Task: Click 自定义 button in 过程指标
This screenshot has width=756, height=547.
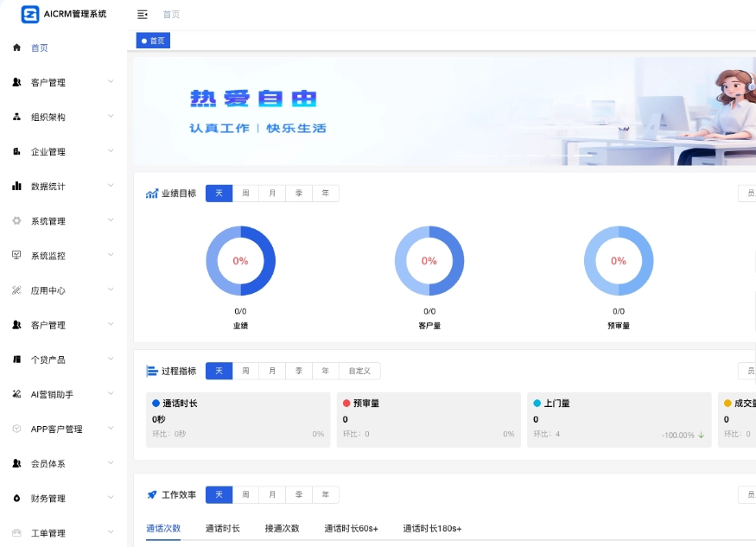Action: [x=359, y=371]
